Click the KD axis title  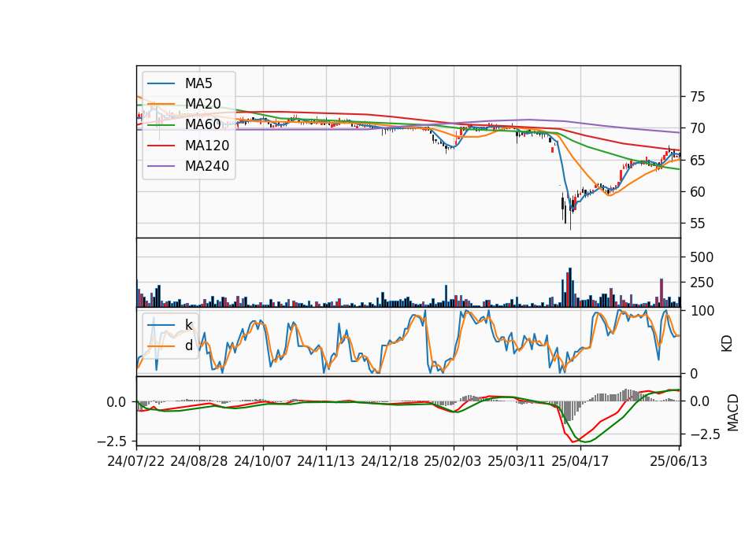[x=727, y=344]
